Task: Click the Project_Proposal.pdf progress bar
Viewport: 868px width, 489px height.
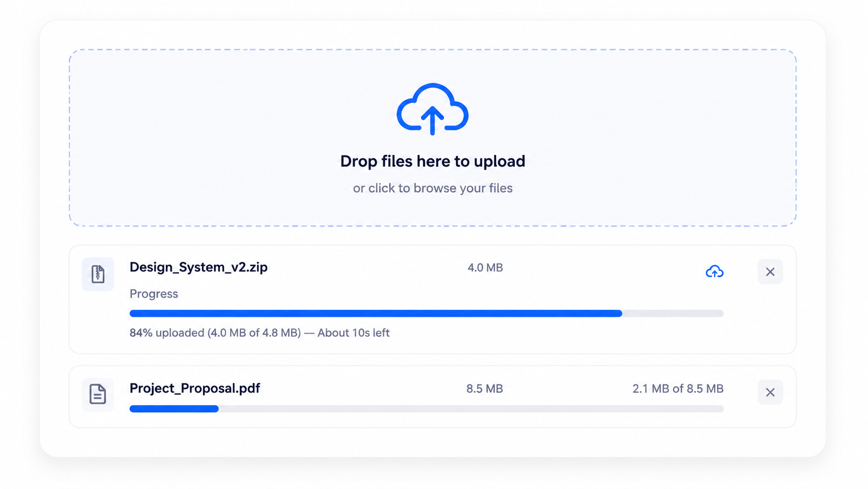Action: 426,409
